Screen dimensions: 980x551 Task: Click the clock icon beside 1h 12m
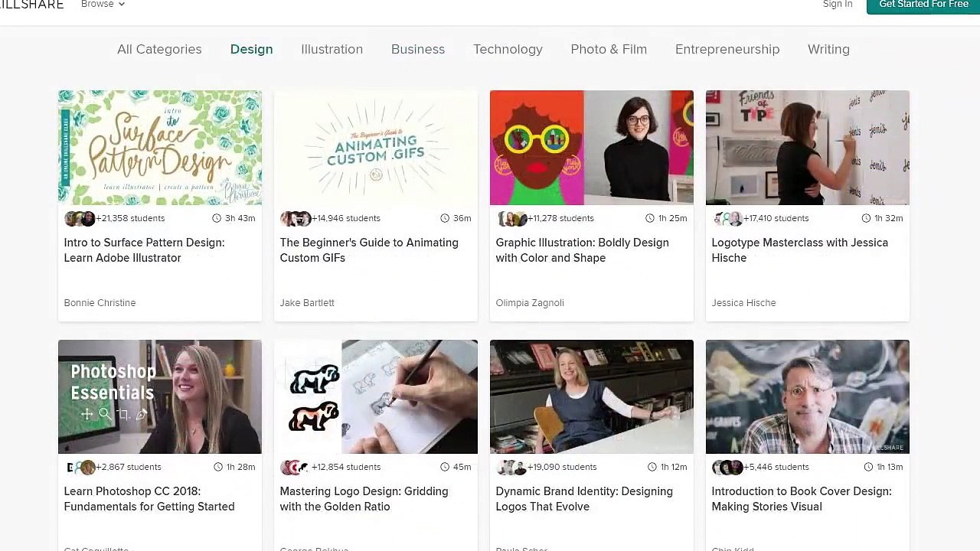[x=652, y=467]
